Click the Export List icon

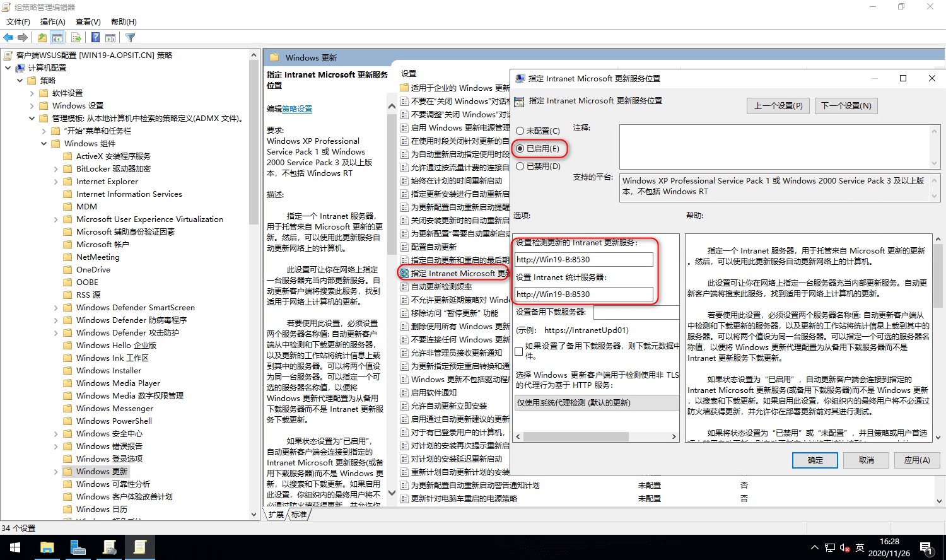pyautogui.click(x=75, y=37)
